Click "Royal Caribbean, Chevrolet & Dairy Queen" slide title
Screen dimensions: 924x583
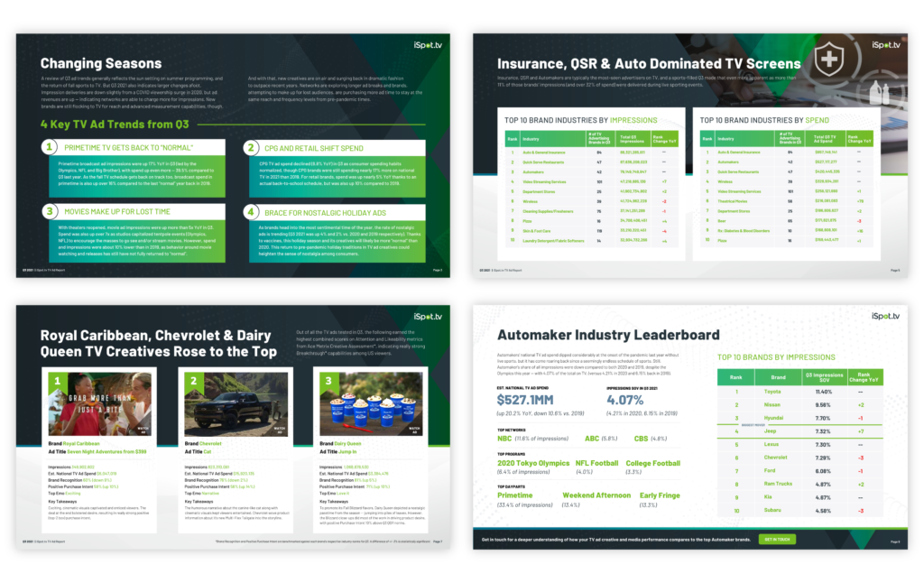point(158,344)
